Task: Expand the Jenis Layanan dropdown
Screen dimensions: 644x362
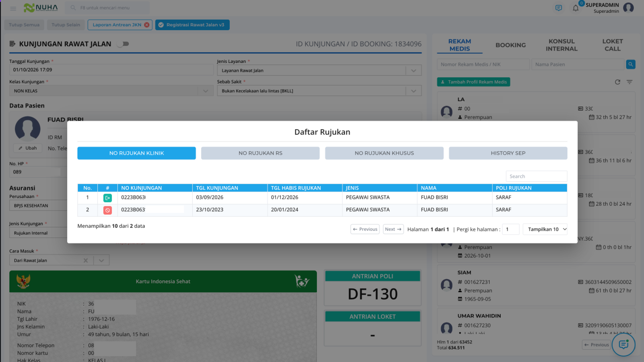Action: coord(413,70)
